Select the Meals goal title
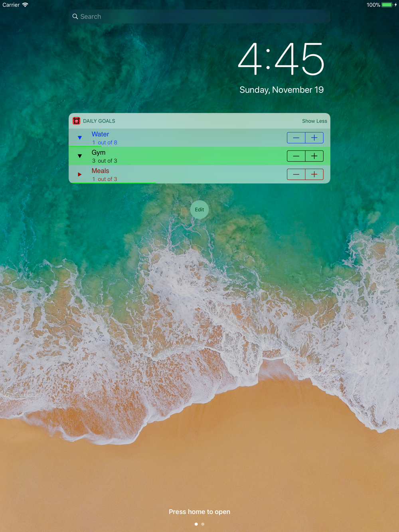 pyautogui.click(x=100, y=171)
